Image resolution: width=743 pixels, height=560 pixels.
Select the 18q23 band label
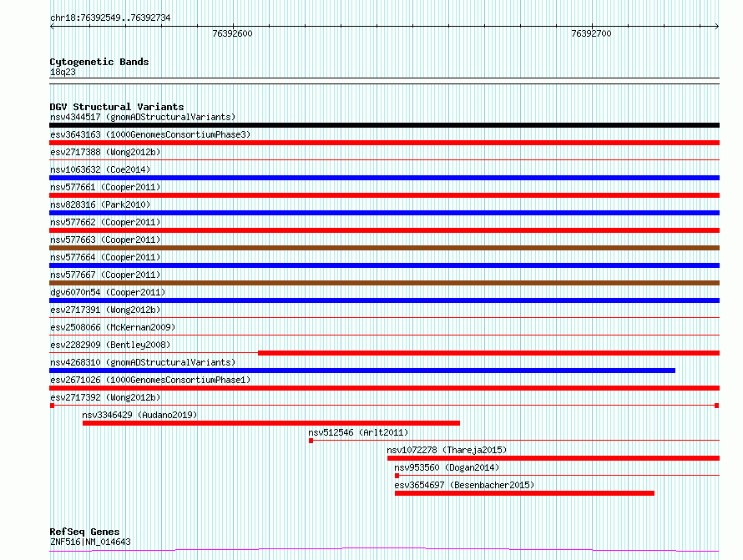tap(63, 72)
